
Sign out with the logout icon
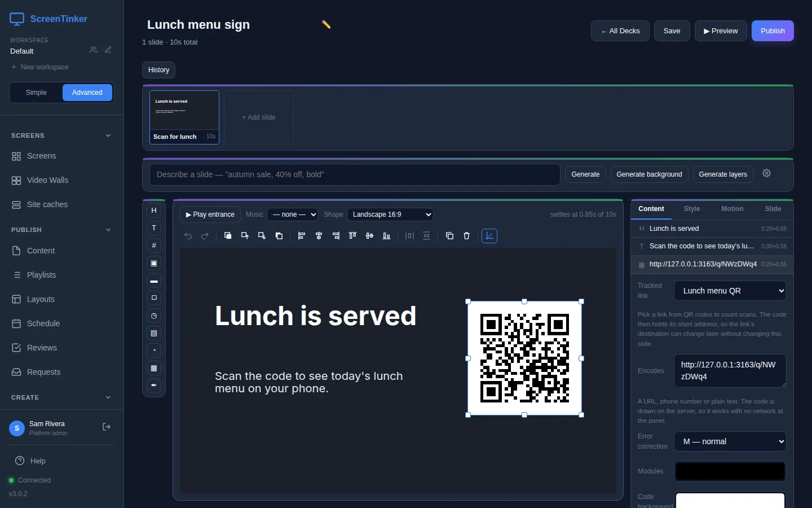[x=107, y=427]
